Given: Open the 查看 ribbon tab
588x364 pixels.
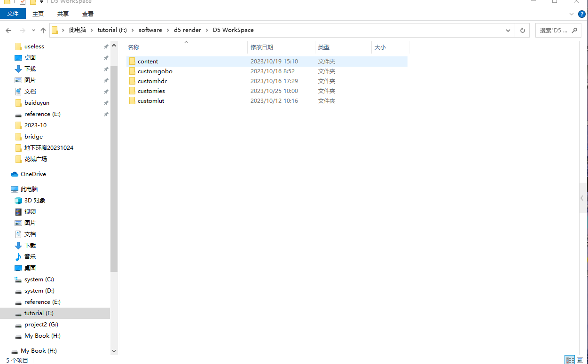Looking at the screenshot, I should point(87,14).
